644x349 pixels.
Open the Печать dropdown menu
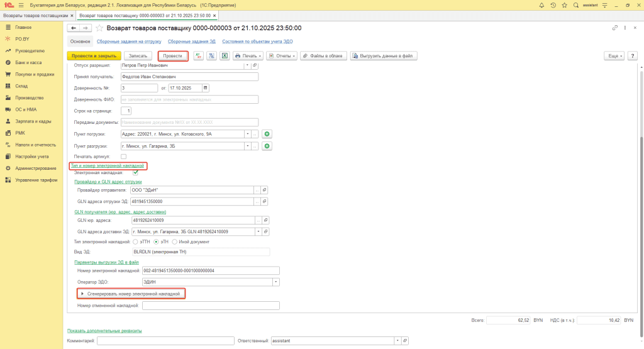[x=248, y=56]
